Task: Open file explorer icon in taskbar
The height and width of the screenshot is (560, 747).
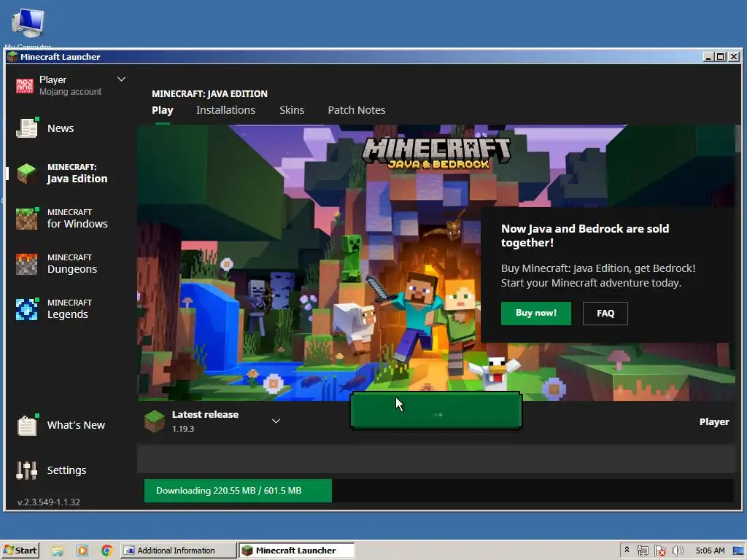Action: (58, 551)
